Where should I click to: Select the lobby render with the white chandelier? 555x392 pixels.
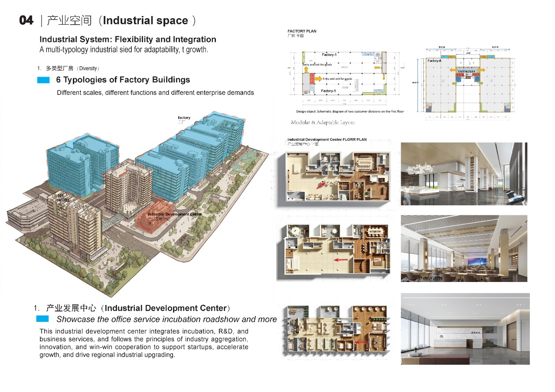coord(464,173)
